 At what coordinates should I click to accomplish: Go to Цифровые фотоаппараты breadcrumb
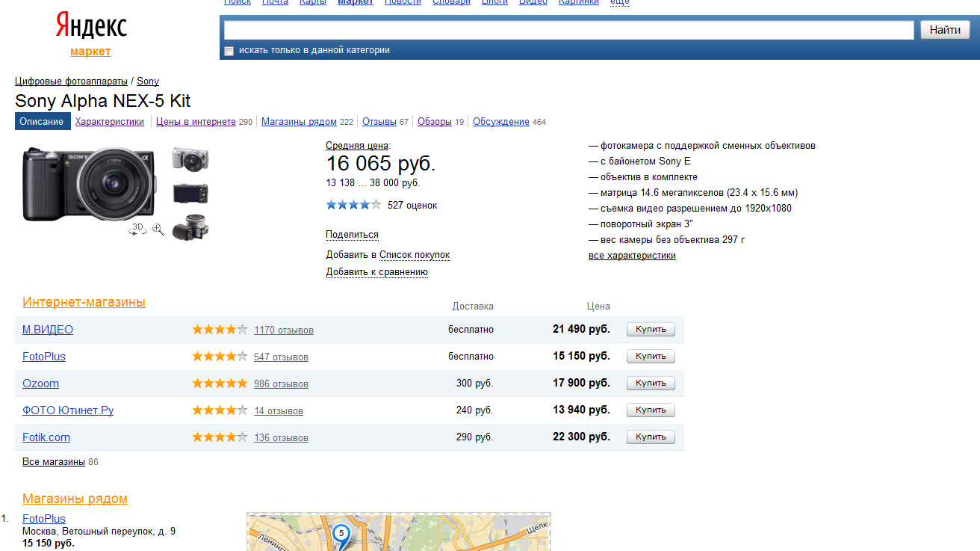[72, 81]
